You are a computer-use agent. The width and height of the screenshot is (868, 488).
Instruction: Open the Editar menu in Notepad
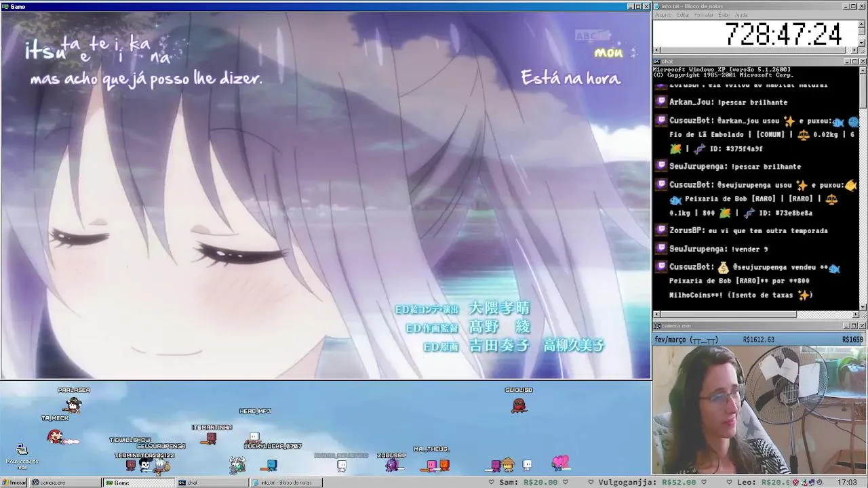(x=683, y=15)
